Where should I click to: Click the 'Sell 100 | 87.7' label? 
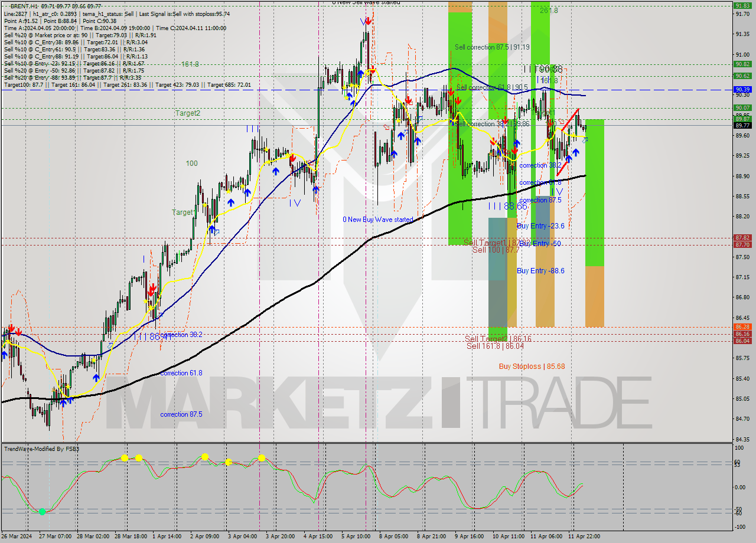(x=496, y=250)
